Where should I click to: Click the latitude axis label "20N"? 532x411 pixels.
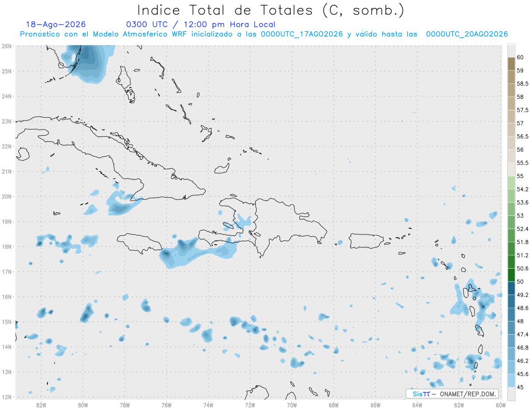click(7, 196)
